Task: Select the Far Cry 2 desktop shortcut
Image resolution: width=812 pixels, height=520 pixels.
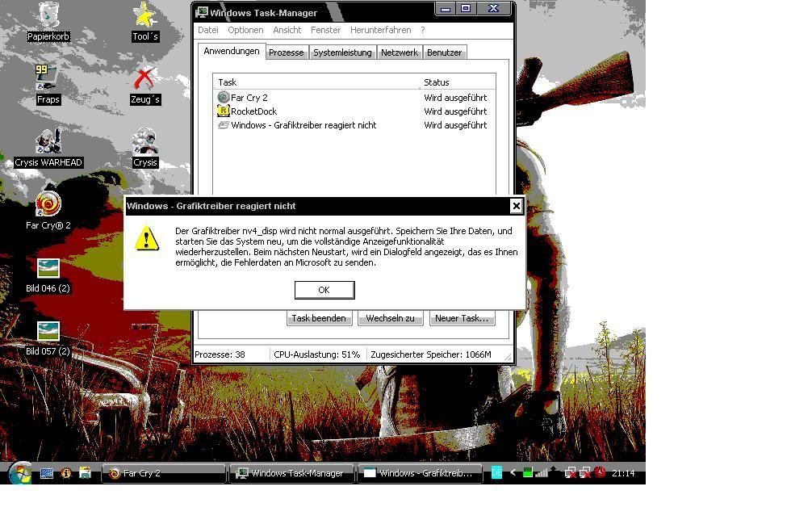Action: pyautogui.click(x=48, y=210)
